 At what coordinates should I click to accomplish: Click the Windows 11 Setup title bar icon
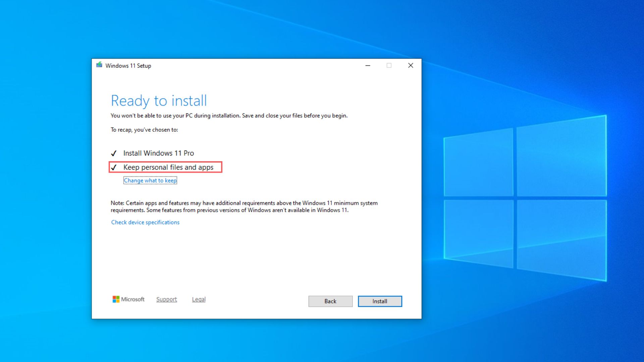[x=99, y=65]
